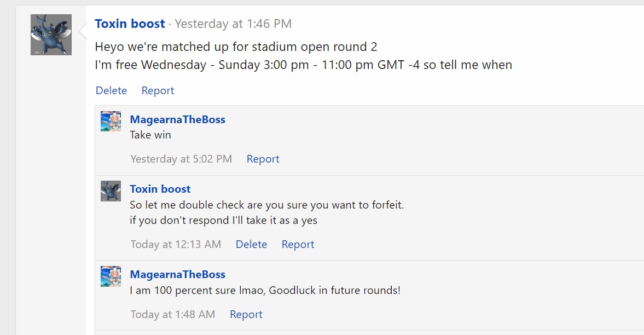Click MagearnaTheBoss avatar beside "Take win" comment
The width and height of the screenshot is (644, 335).
click(x=111, y=121)
